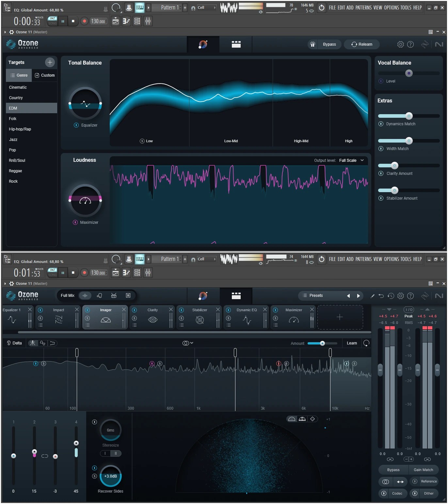Screen dimensions: 448x504
Task: Select the Clarity module in the chain
Action: coord(152,317)
